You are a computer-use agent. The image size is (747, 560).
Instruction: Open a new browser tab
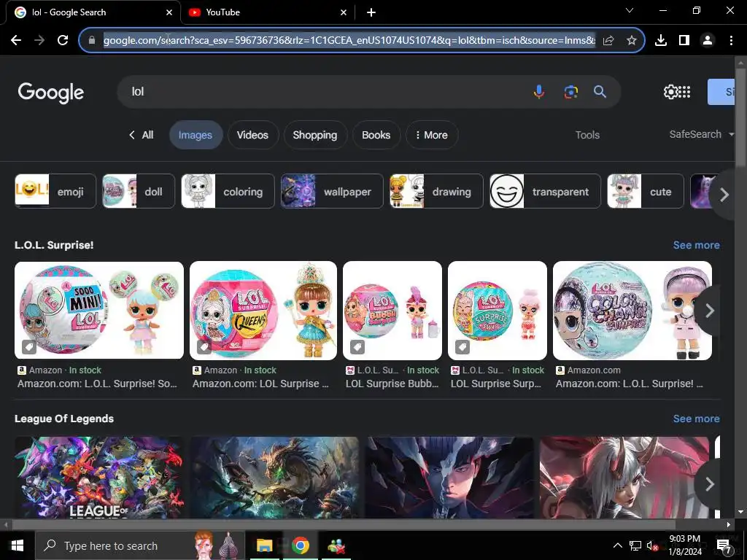point(371,12)
